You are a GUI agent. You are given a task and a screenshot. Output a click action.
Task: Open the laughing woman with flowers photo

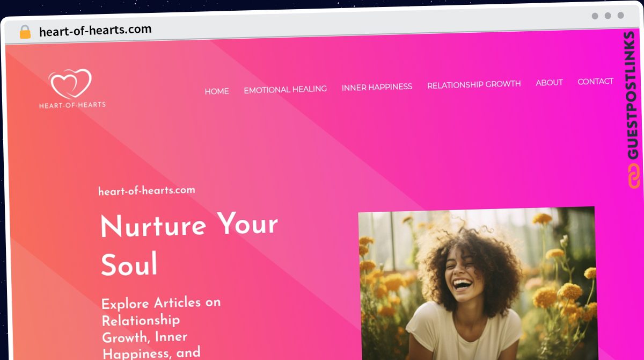coord(477,283)
